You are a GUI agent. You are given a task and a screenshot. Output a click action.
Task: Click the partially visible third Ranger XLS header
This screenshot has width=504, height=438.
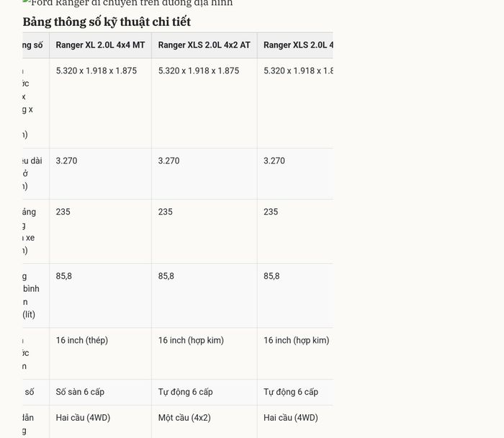[295, 45]
